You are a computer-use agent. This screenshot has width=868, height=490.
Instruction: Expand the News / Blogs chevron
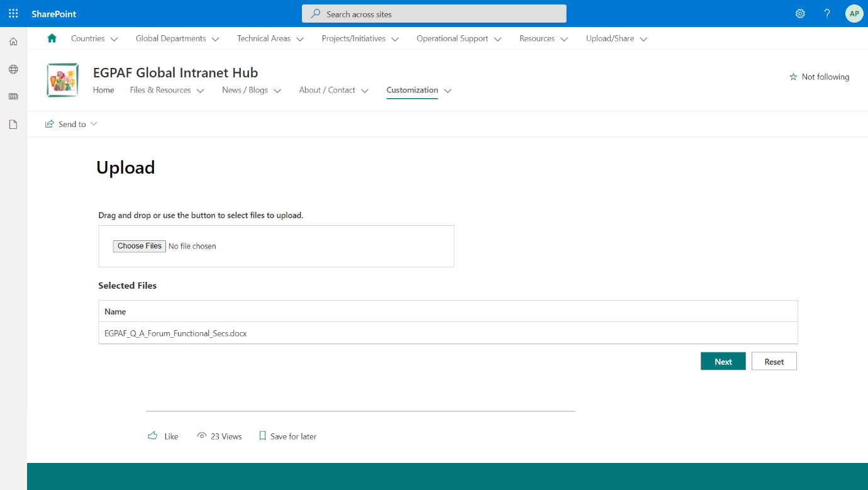click(x=277, y=91)
